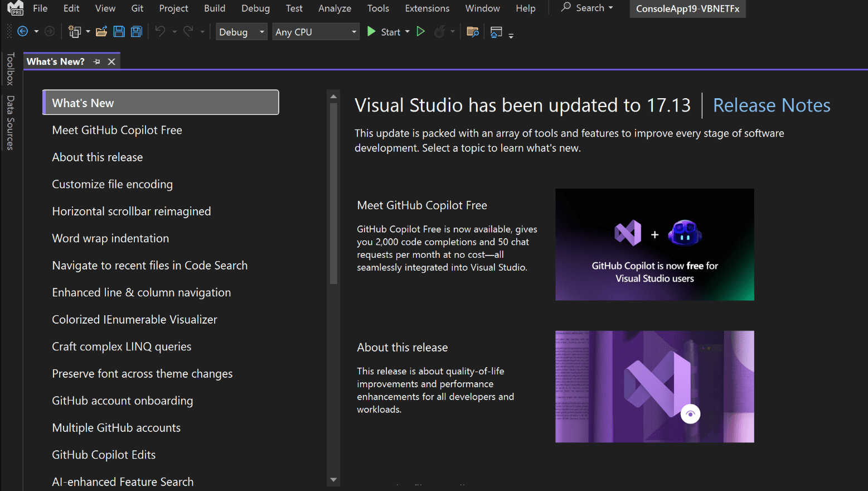Open the Hot Reload options dropdown
868x491 pixels.
pyautogui.click(x=453, y=32)
